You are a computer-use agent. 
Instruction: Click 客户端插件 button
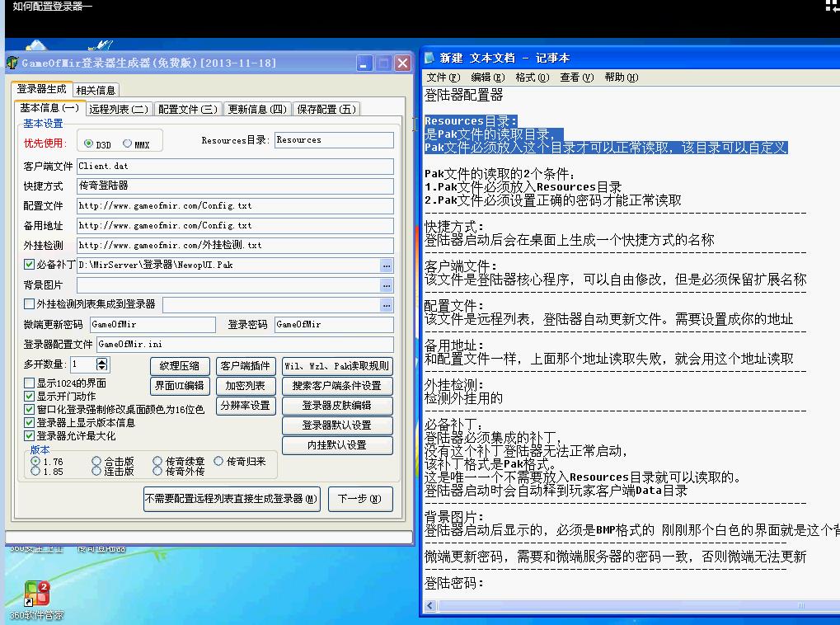(x=246, y=366)
